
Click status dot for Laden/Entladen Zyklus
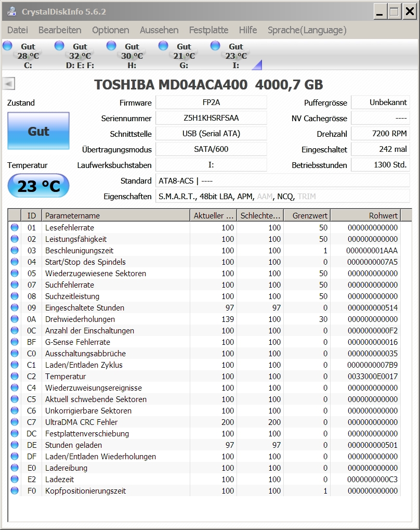15,365
